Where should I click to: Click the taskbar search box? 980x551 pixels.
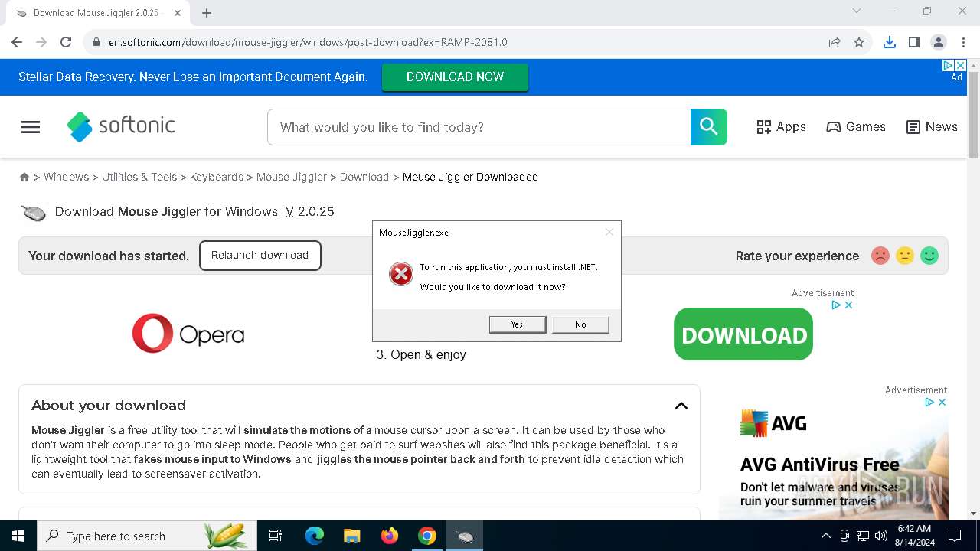(x=145, y=536)
